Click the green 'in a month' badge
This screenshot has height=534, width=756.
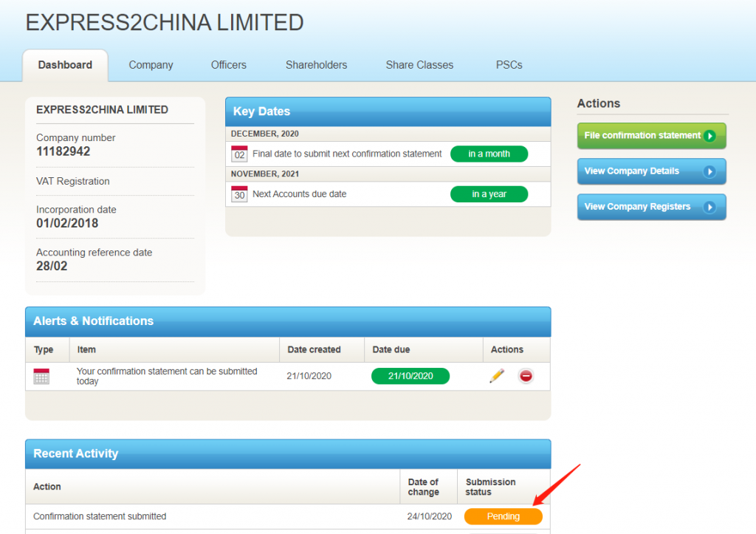coord(489,154)
